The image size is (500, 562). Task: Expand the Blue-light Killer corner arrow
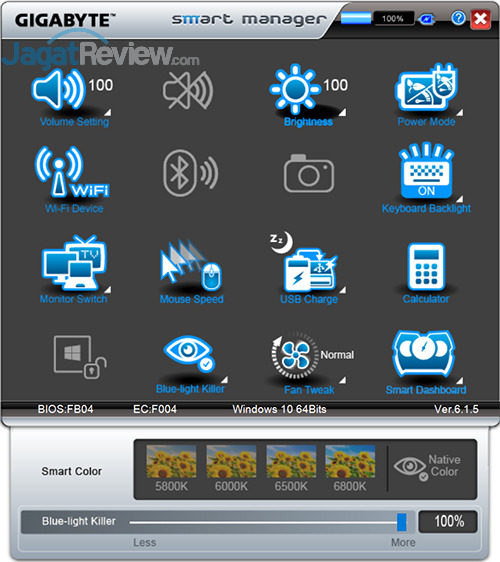pyautogui.click(x=224, y=380)
